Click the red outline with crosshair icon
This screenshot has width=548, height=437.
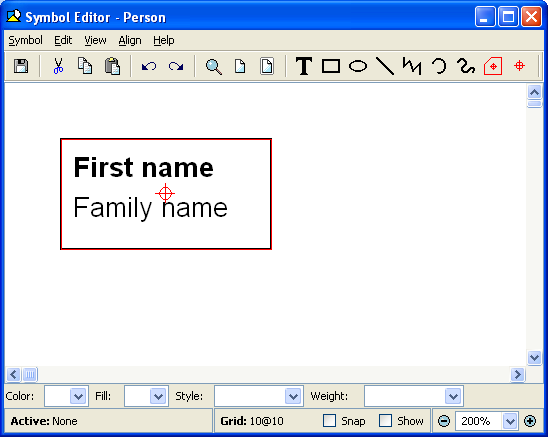[493, 66]
